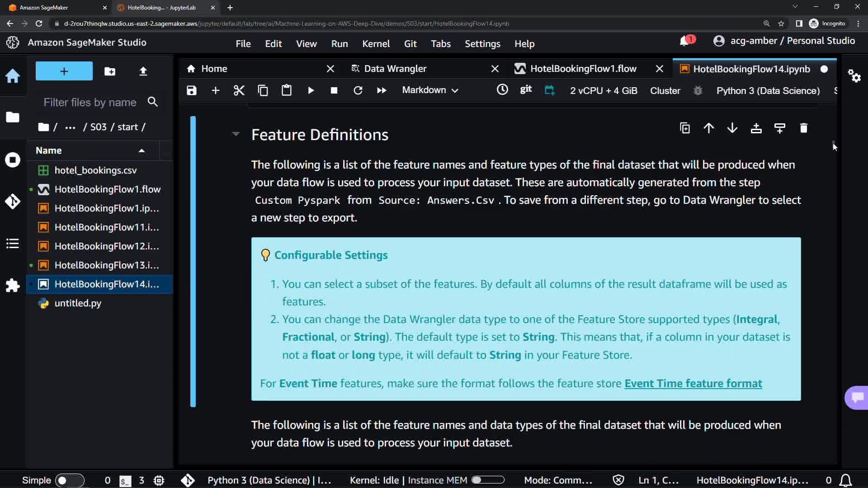Image resolution: width=868 pixels, height=488 pixels.
Task: Switch to the HotelBookingFlow1.flow tab
Action: (583, 69)
